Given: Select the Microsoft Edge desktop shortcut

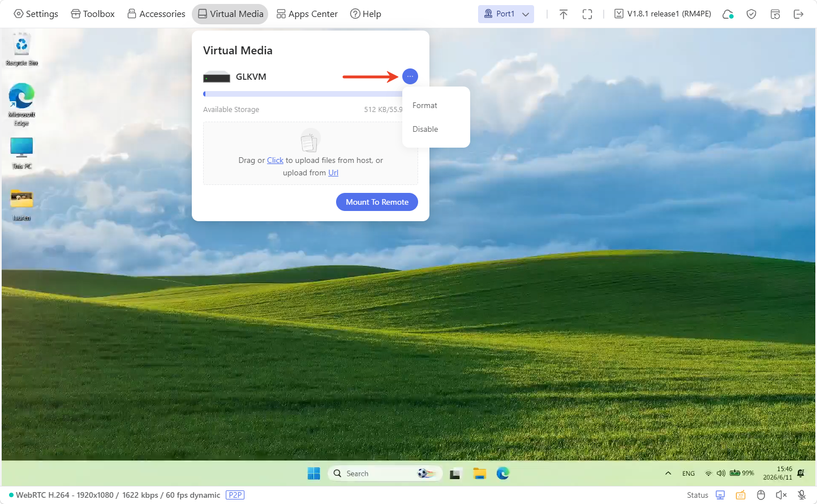Looking at the screenshot, I should [21, 105].
